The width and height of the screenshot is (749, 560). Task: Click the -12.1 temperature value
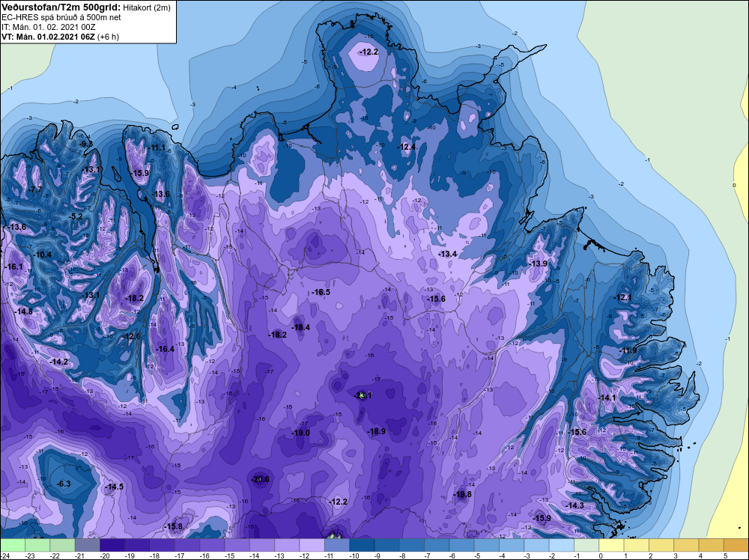pos(622,297)
